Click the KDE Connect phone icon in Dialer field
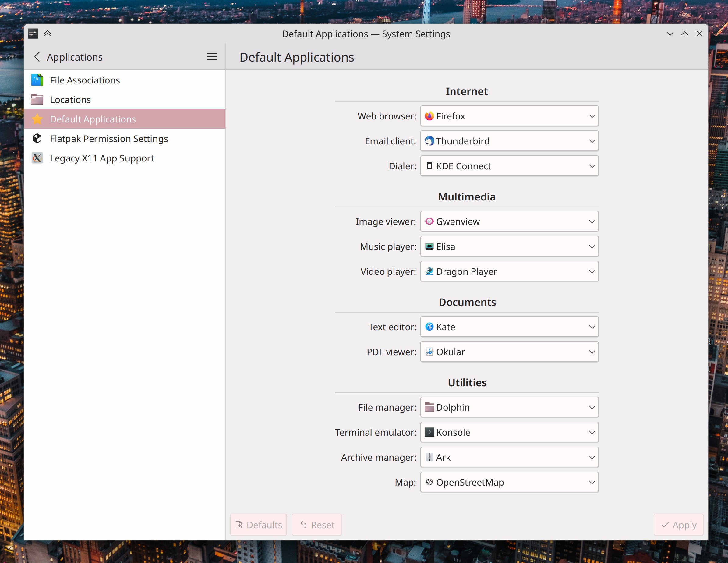This screenshot has height=563, width=728. [429, 166]
